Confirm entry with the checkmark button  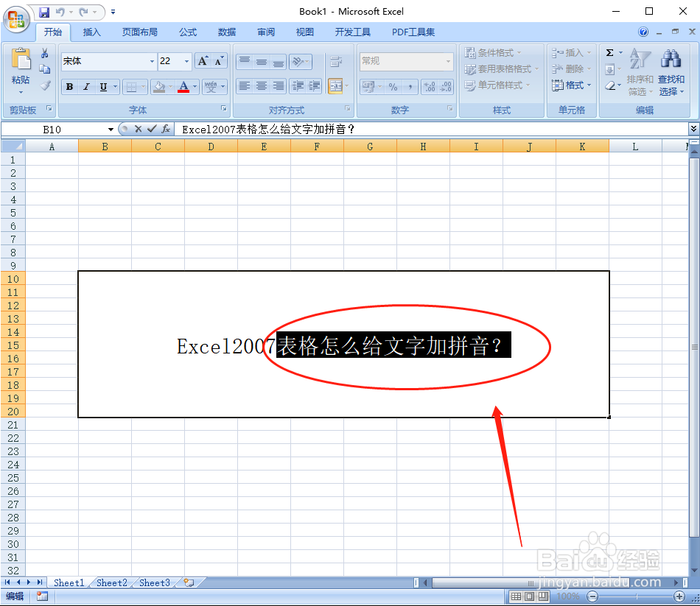[x=152, y=130]
